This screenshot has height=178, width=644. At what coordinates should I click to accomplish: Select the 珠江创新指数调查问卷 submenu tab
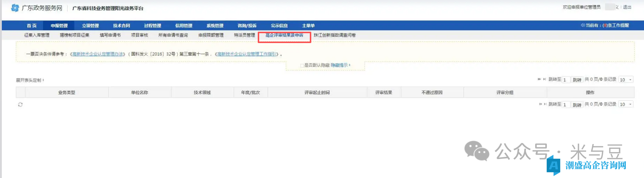335,35
